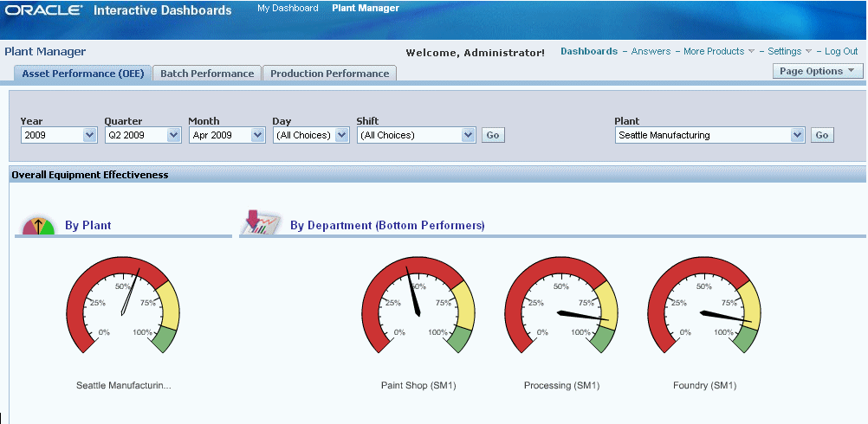Click the By Department chart icon
Image resolution: width=868 pixels, height=424 pixels.
tap(262, 222)
